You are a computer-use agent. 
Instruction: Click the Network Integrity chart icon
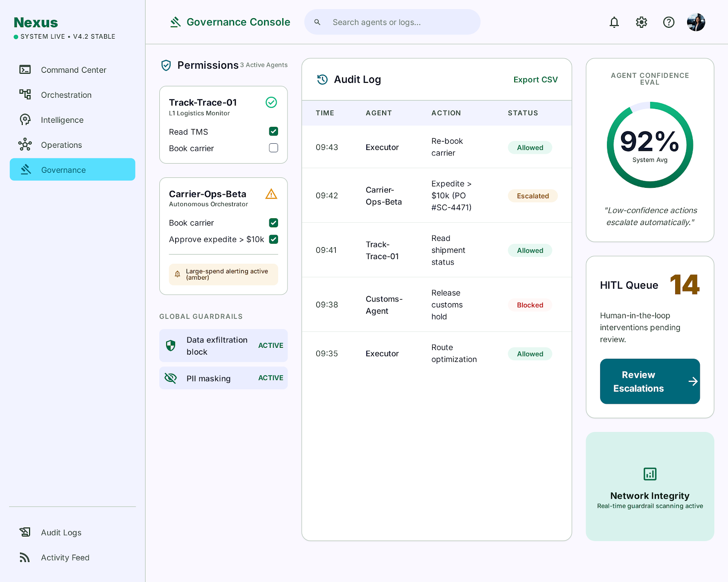[x=650, y=474]
